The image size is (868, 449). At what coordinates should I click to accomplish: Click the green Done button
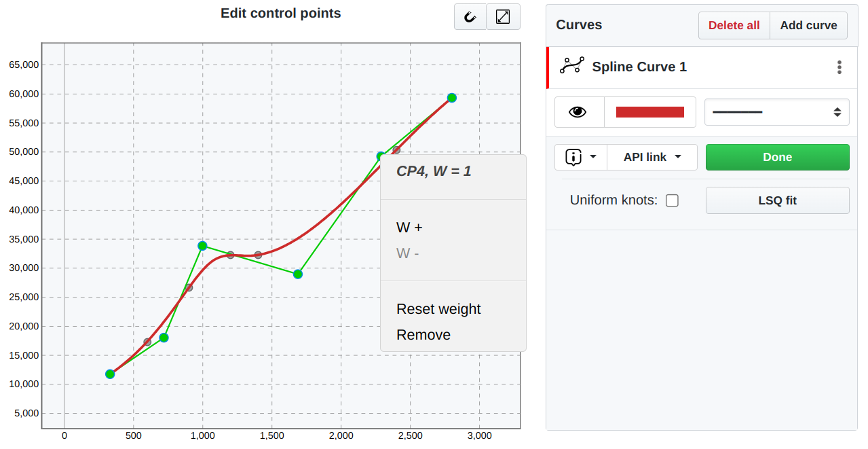[777, 157]
